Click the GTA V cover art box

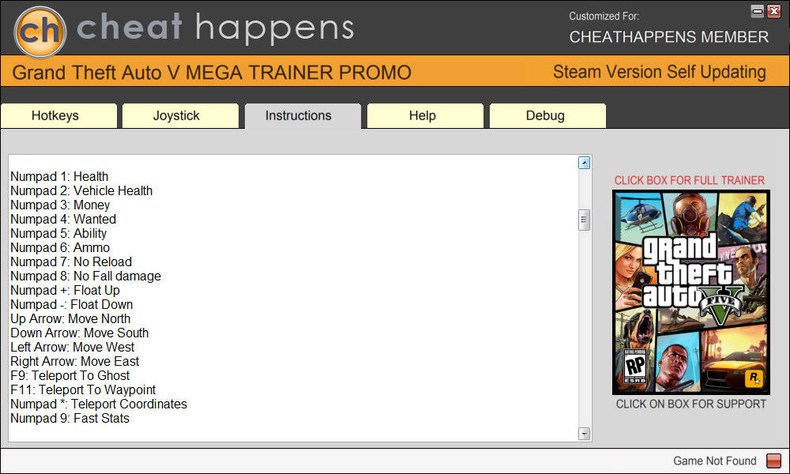pos(691,292)
